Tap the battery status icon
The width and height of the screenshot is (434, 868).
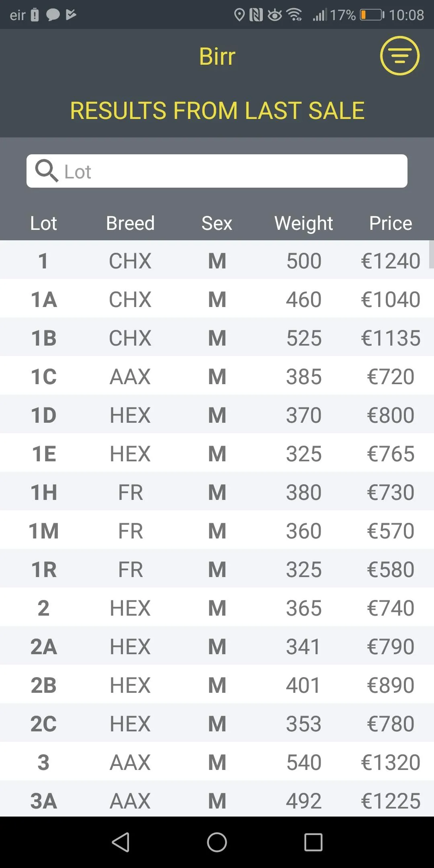click(372, 15)
